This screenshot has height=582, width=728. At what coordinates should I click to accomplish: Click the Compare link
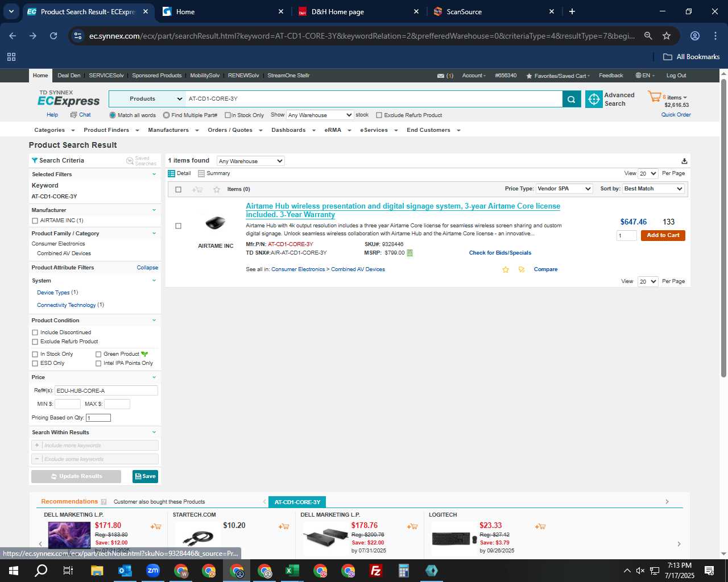[x=545, y=269]
